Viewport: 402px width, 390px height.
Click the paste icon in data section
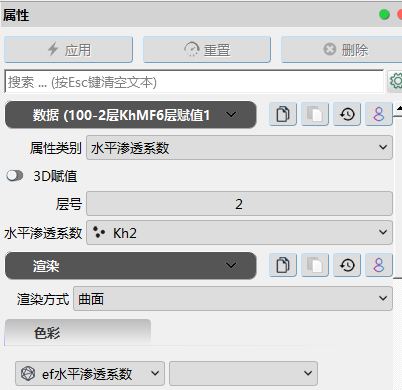tap(315, 114)
